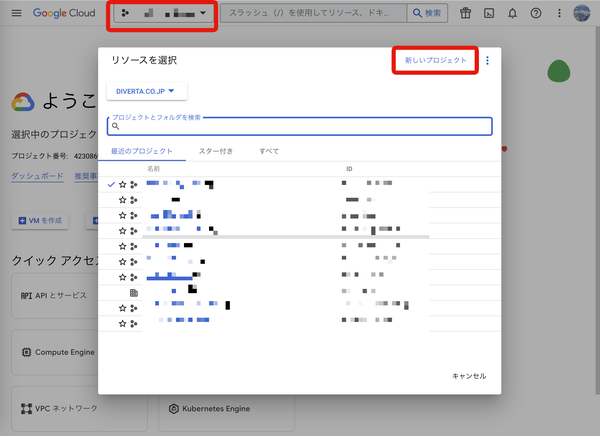Switch to the スター付き tab
The height and width of the screenshot is (436, 600).
(x=215, y=151)
